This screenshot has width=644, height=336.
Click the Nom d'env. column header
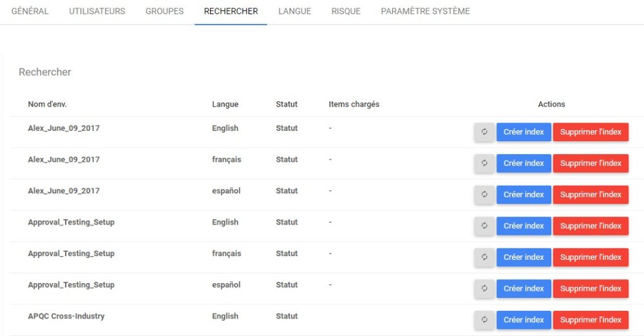point(48,104)
